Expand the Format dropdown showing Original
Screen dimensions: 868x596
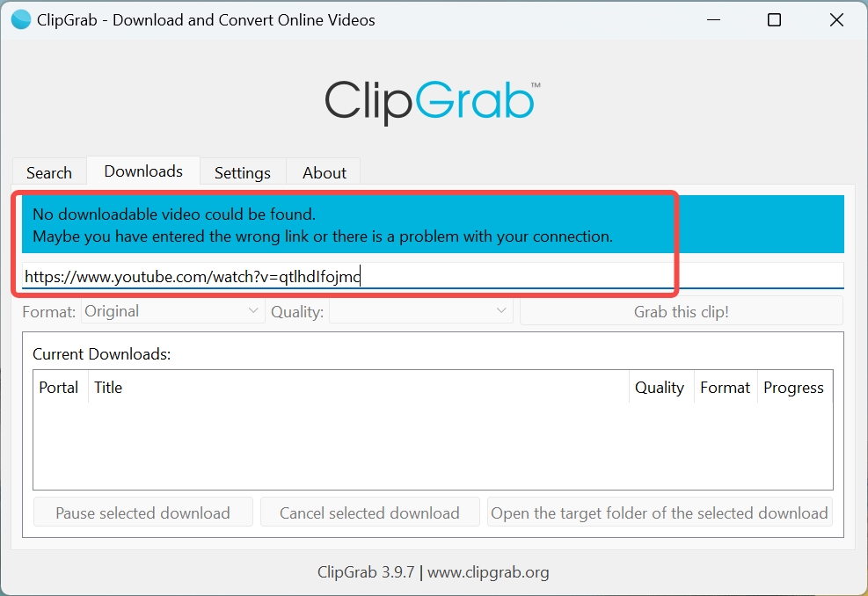click(x=172, y=311)
